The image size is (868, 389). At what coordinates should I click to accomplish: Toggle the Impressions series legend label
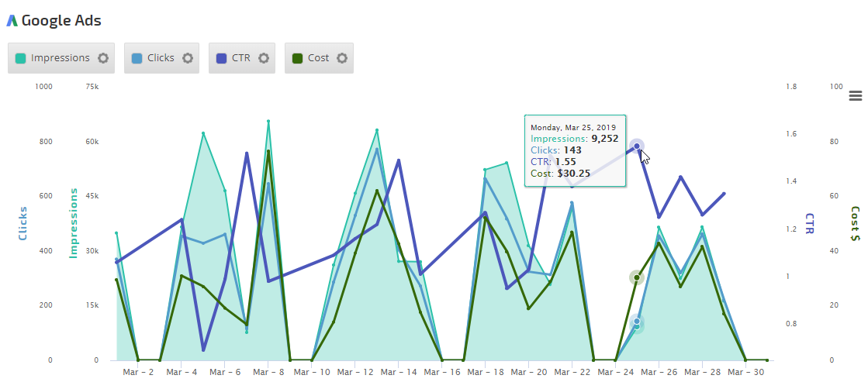click(61, 58)
